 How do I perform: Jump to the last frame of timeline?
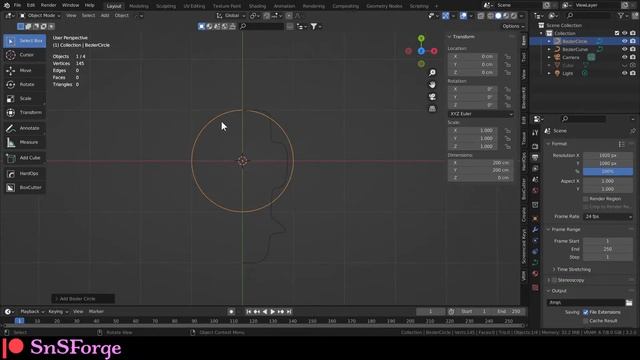tap(289, 312)
